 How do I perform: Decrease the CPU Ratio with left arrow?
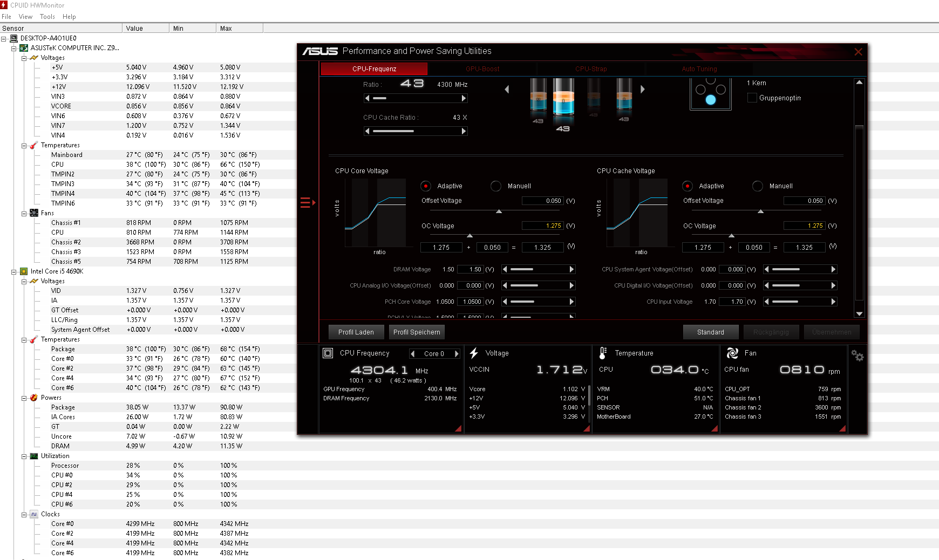point(368,98)
